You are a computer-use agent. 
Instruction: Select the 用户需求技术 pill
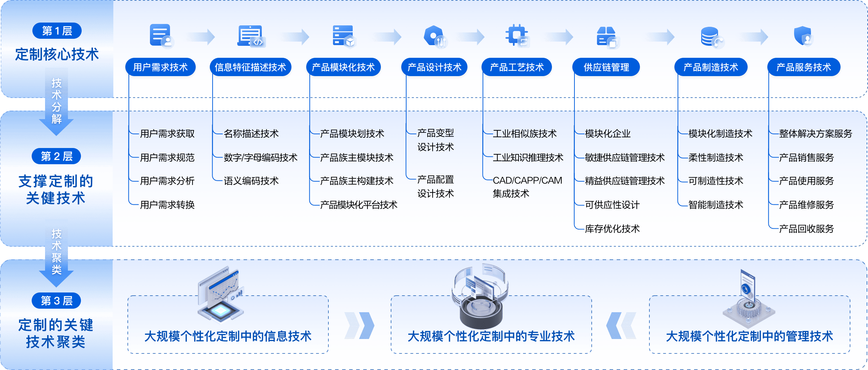pos(161,67)
